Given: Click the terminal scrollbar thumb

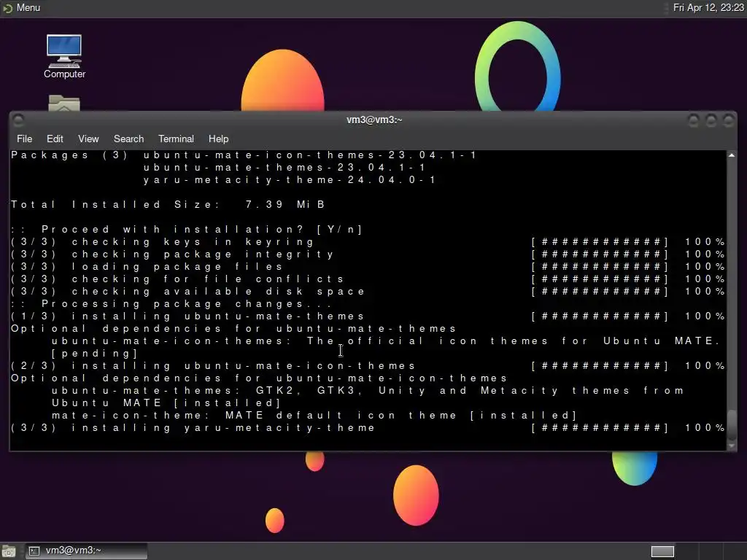Looking at the screenshot, I should coord(731,424).
